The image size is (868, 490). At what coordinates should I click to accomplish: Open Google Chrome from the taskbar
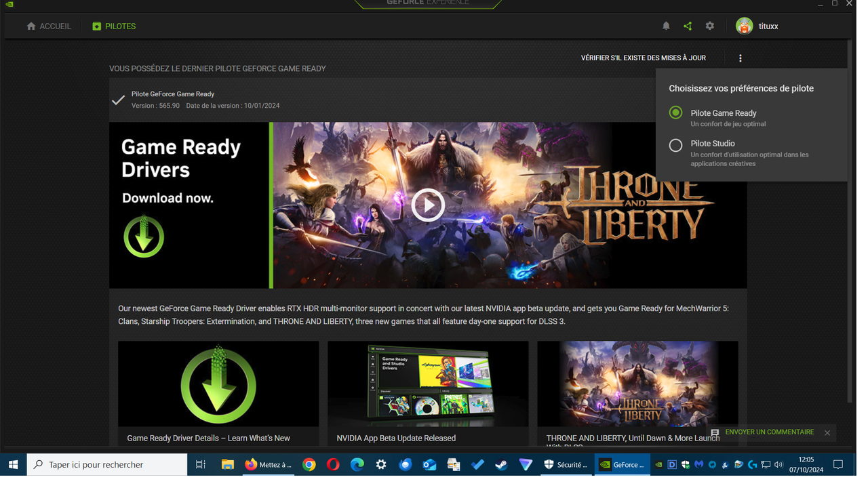coord(309,465)
